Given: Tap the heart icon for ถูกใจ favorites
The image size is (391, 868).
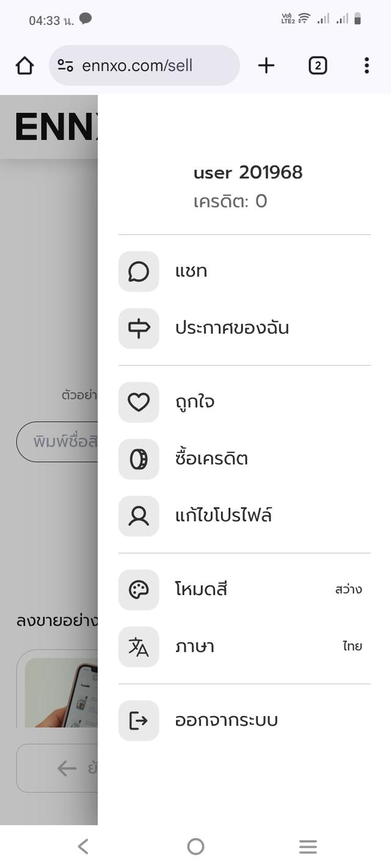Looking at the screenshot, I should [x=137, y=402].
